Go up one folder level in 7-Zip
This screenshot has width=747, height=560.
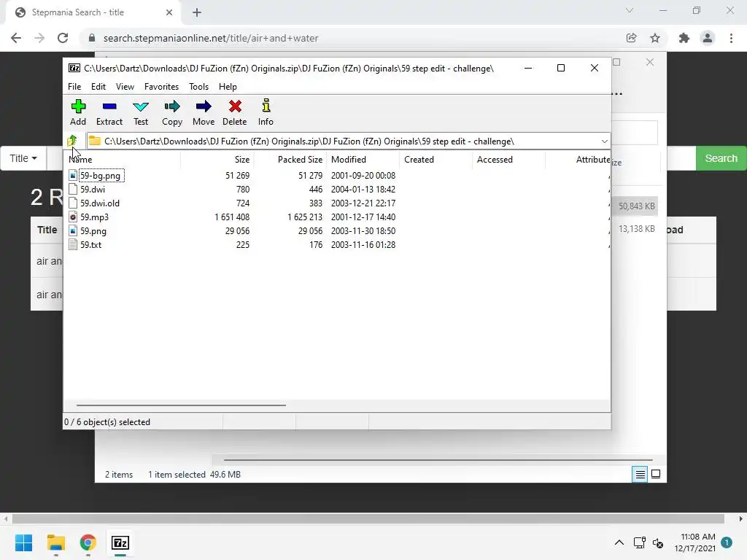pyautogui.click(x=72, y=141)
